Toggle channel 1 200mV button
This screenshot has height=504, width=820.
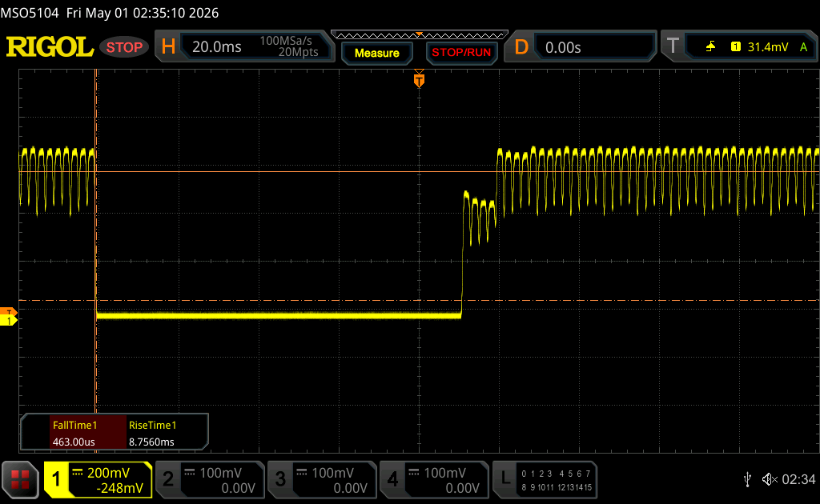click(x=98, y=479)
